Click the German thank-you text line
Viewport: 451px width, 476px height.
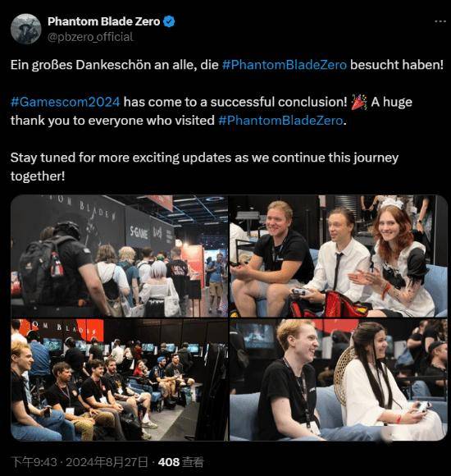pos(227,65)
